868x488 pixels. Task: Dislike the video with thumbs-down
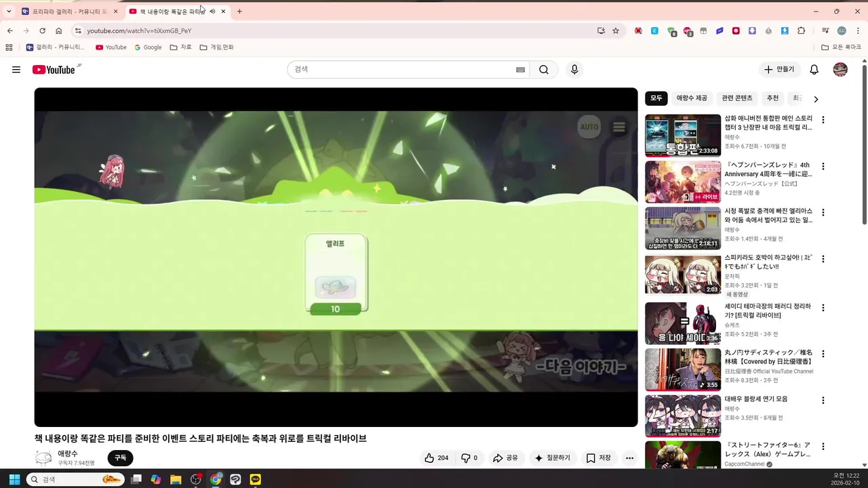click(470, 458)
